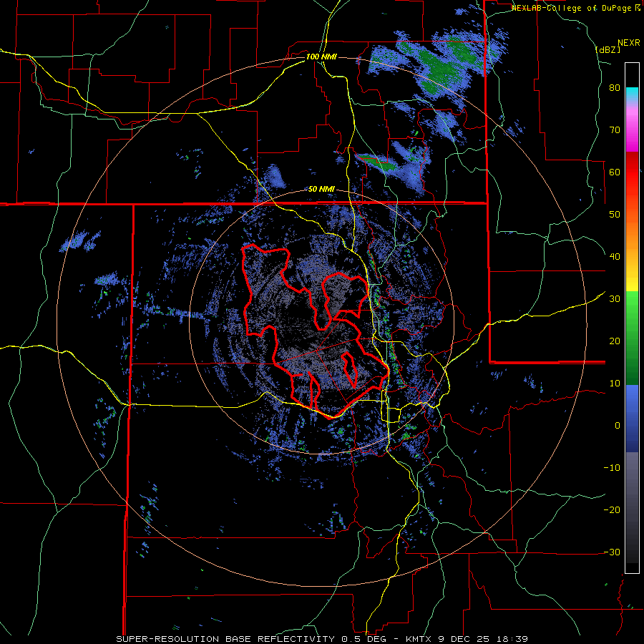Click the 50 NMI range ring label
This screenshot has width=644, height=644.
click(321, 190)
